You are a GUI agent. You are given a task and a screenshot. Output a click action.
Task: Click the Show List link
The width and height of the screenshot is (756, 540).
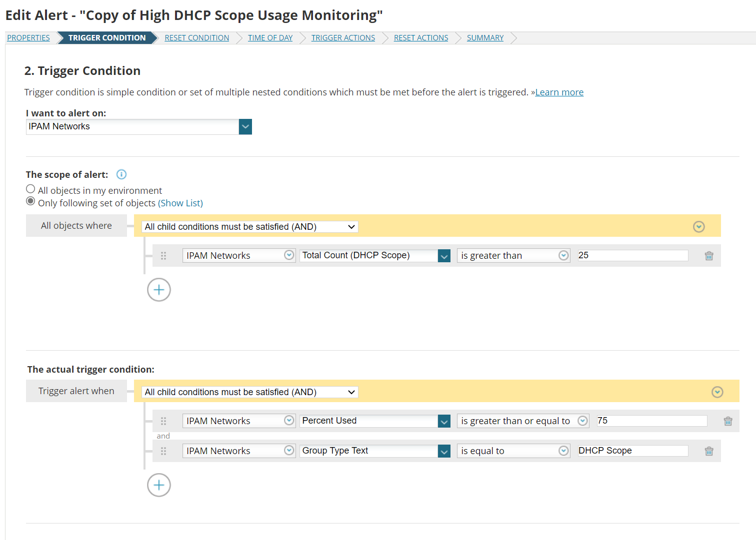180,203
